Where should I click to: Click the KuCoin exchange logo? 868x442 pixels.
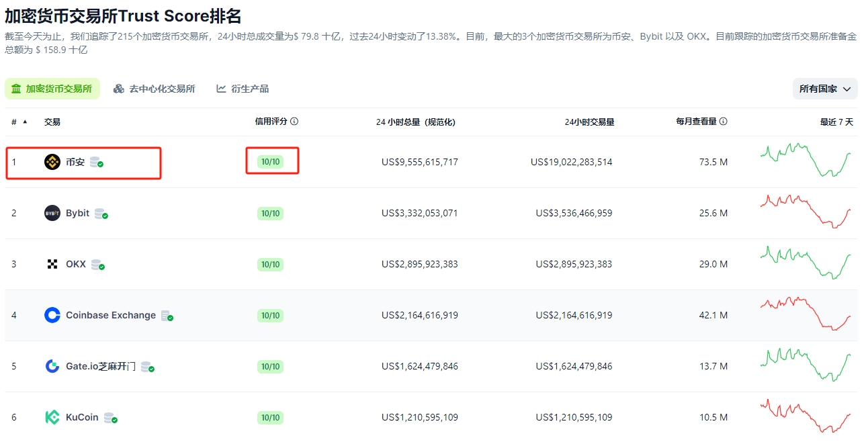point(52,417)
